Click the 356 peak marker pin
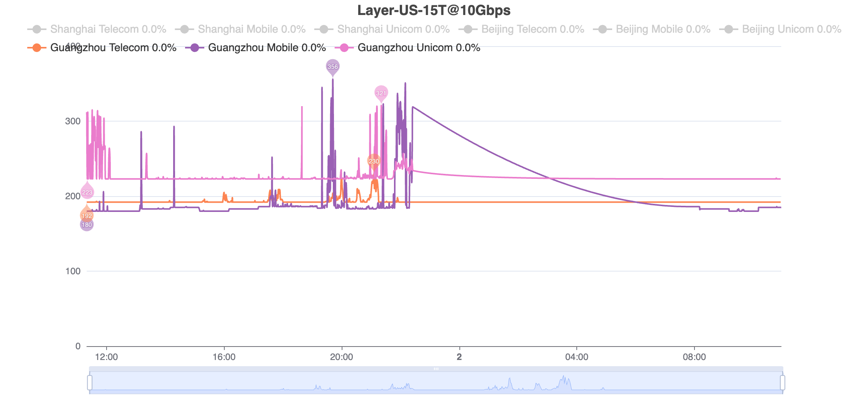This screenshot has width=868, height=400. pyautogui.click(x=333, y=67)
